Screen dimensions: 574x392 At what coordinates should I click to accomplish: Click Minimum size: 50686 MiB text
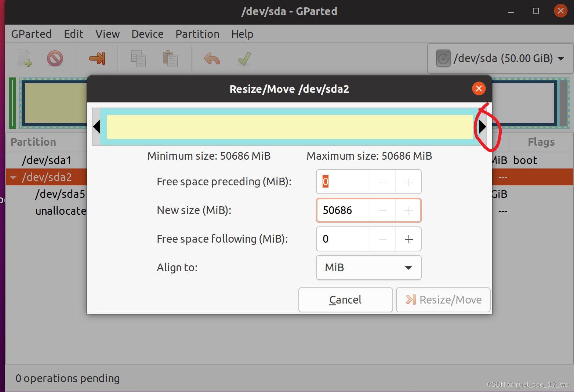pyautogui.click(x=209, y=156)
